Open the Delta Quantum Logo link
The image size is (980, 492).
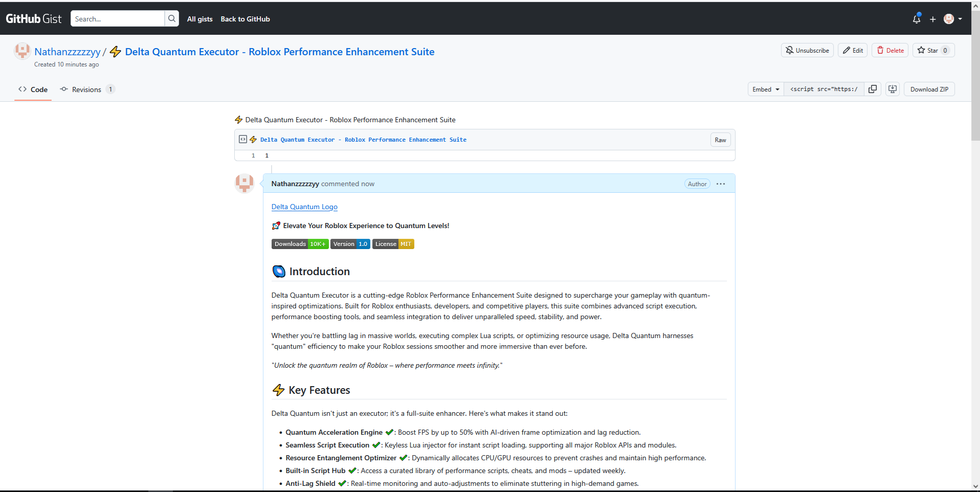(x=304, y=207)
